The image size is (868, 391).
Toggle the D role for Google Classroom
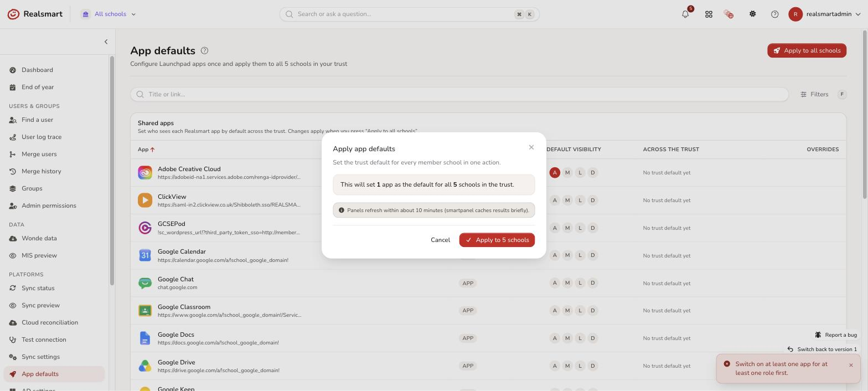tap(593, 311)
